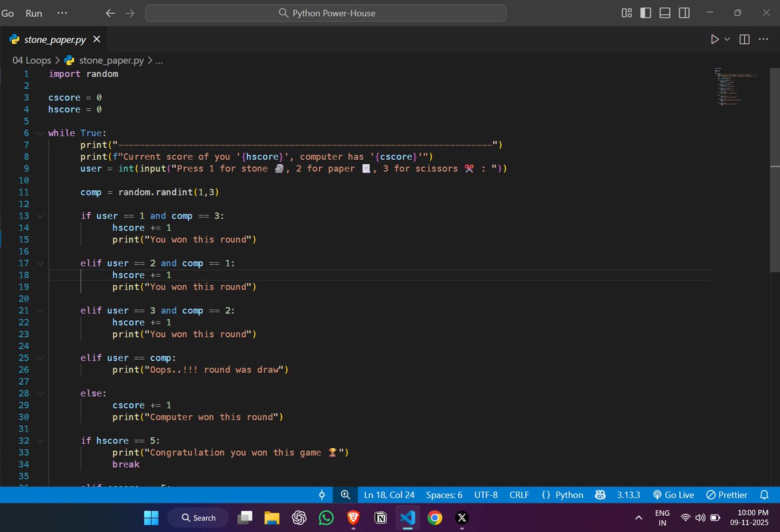
Task: Open X app from taskbar
Action: 462,518
